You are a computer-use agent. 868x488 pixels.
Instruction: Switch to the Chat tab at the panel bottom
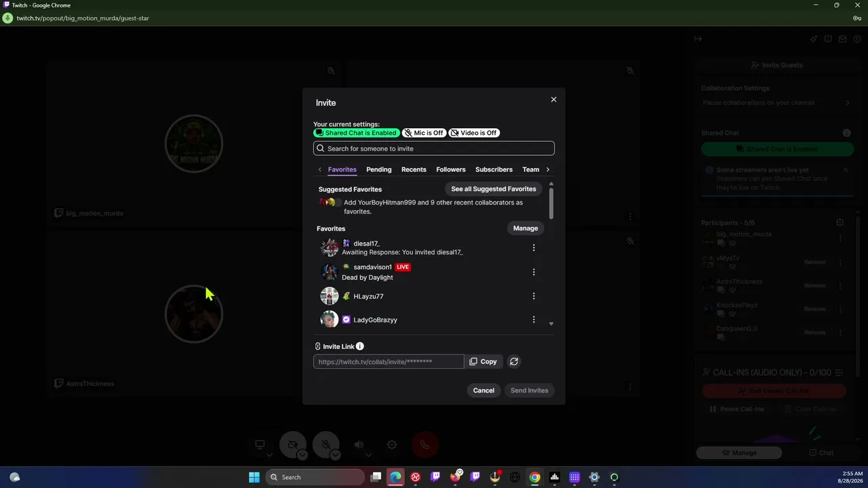click(x=821, y=453)
